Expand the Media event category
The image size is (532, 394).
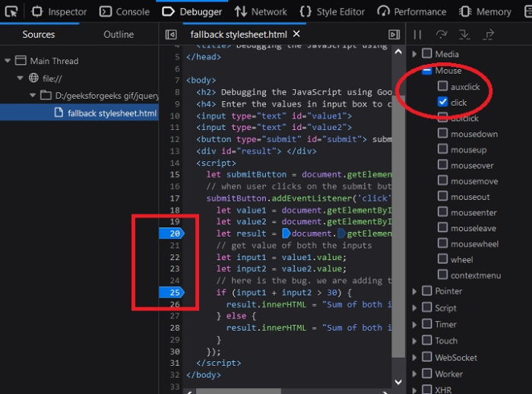414,54
